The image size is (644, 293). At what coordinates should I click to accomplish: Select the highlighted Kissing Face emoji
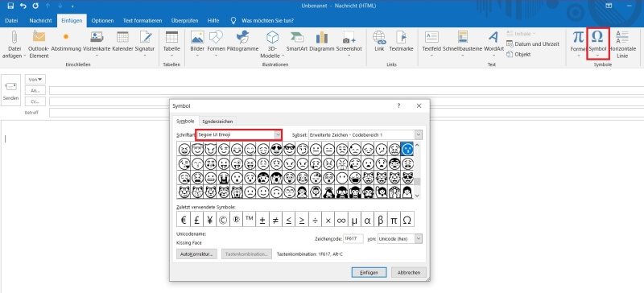pos(407,149)
